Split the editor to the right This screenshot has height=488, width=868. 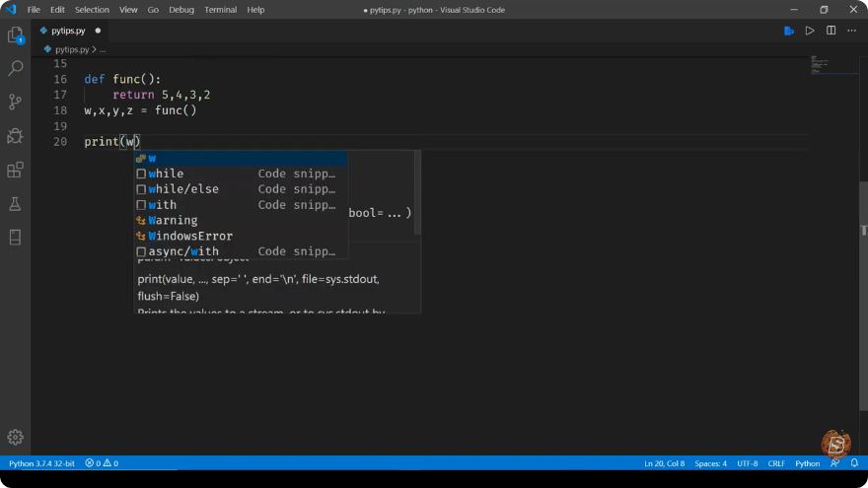coord(831,31)
